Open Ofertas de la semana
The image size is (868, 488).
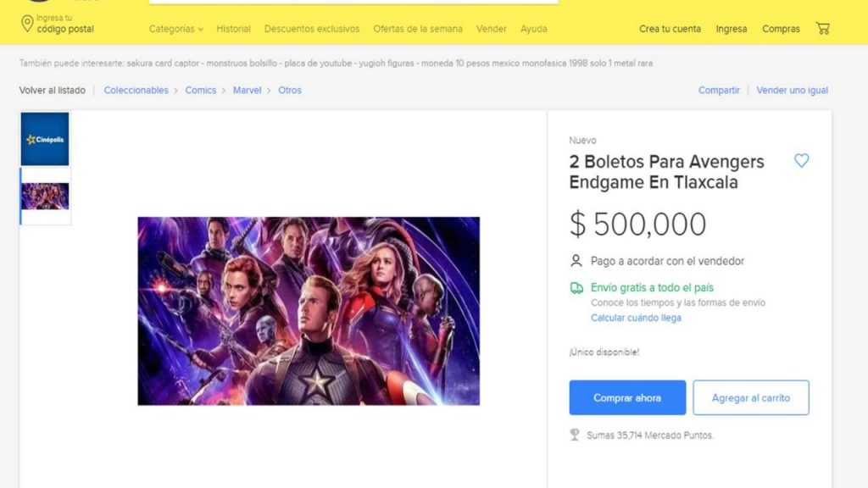coord(418,29)
